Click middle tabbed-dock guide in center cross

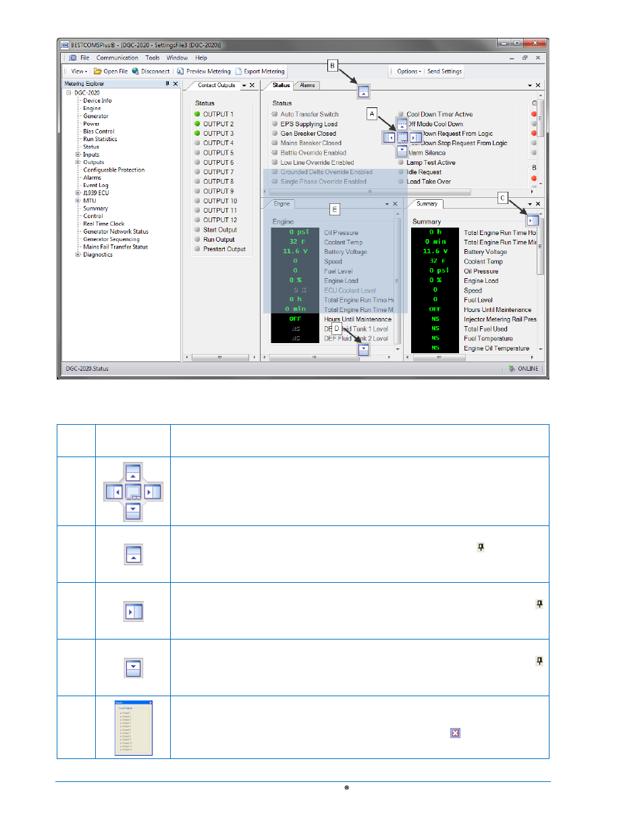[x=402, y=138]
